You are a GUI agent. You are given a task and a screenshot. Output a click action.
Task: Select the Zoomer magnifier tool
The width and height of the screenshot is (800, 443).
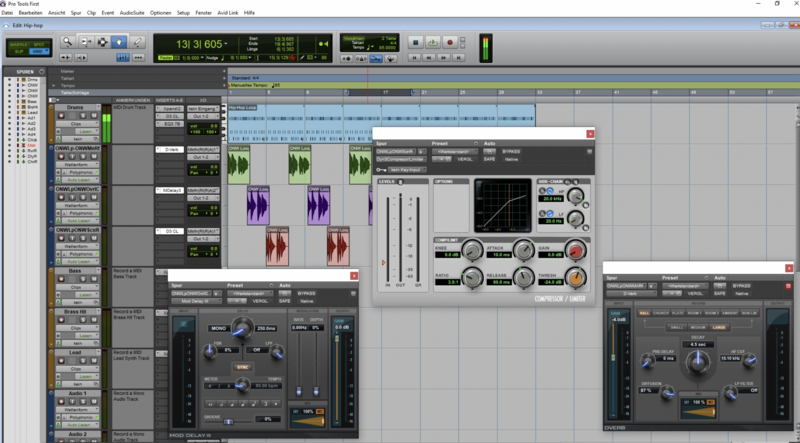(68, 42)
